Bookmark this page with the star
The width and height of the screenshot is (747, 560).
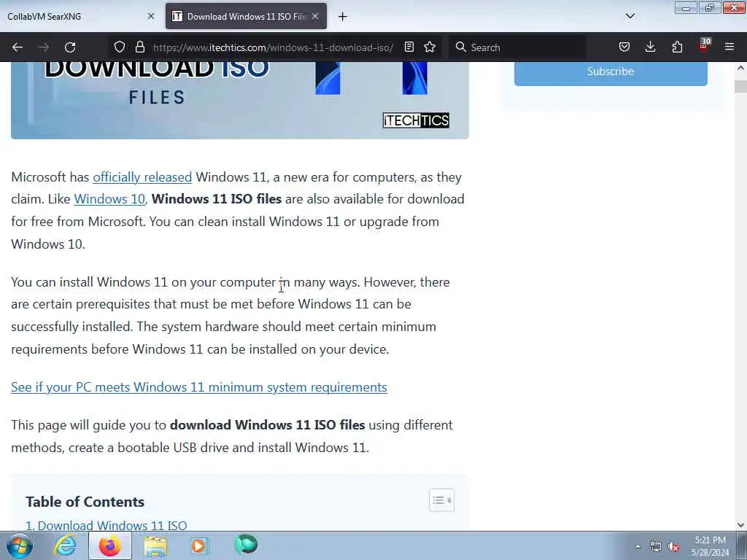click(x=430, y=47)
